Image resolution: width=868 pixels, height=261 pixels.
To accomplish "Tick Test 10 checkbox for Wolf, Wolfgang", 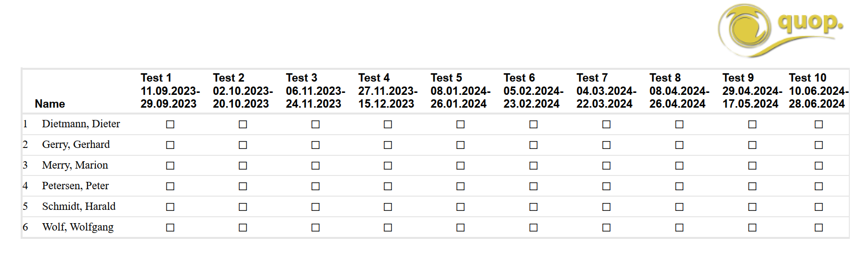I will [818, 228].
